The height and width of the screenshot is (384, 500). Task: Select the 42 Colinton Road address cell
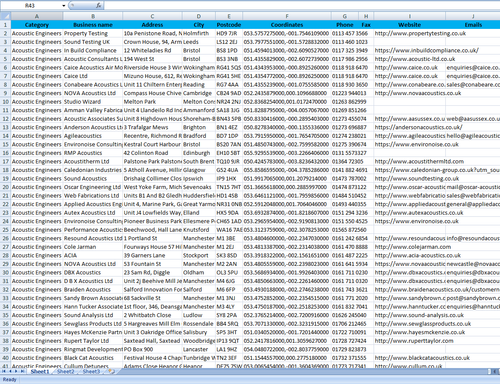click(152, 153)
